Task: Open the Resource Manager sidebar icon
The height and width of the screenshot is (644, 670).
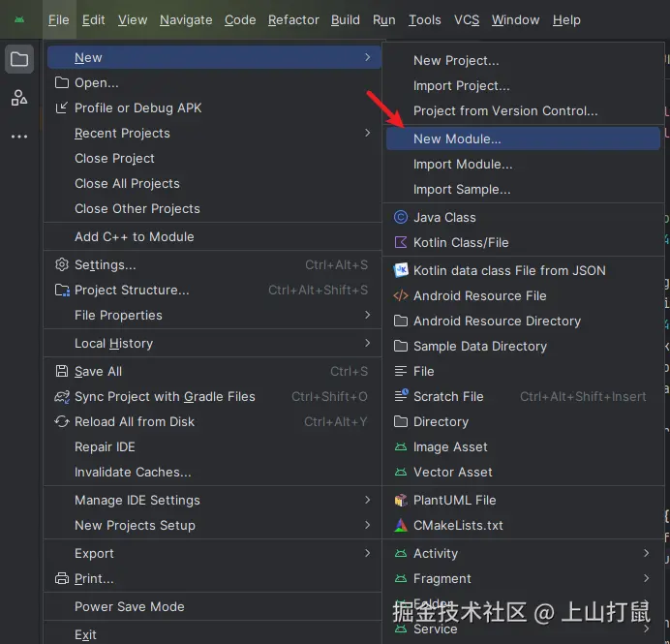Action: pos(19,98)
